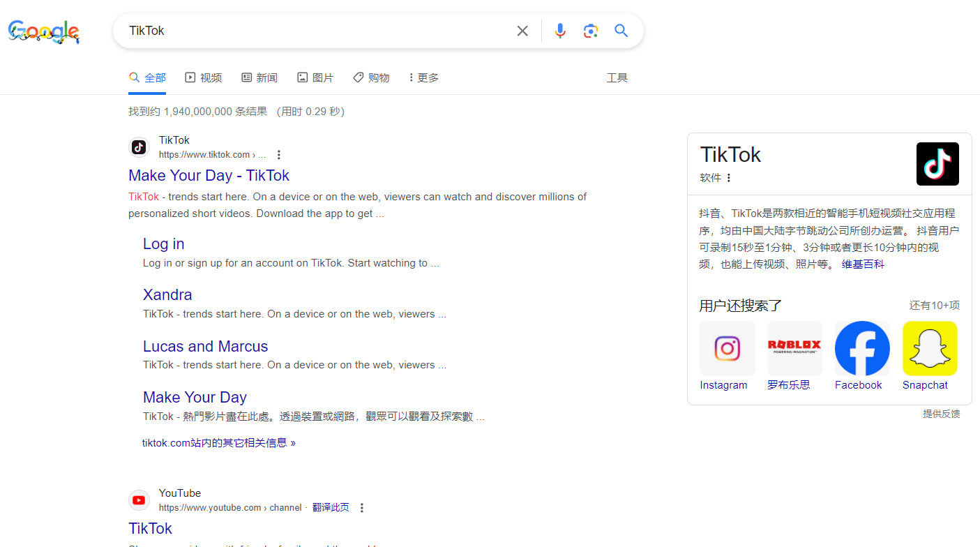980x547 pixels.
Task: Click the TikTok title in knowledge panel
Action: click(730, 154)
